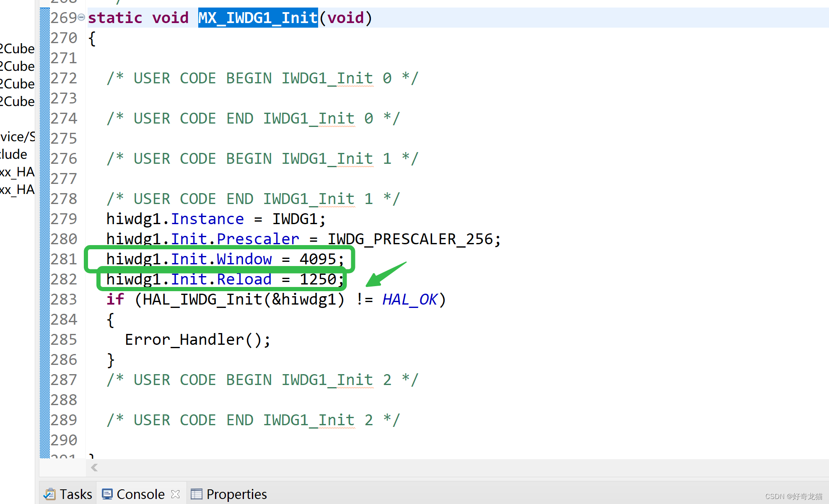
Task: Place cursor on Reload value 1250
Action: coord(318,279)
